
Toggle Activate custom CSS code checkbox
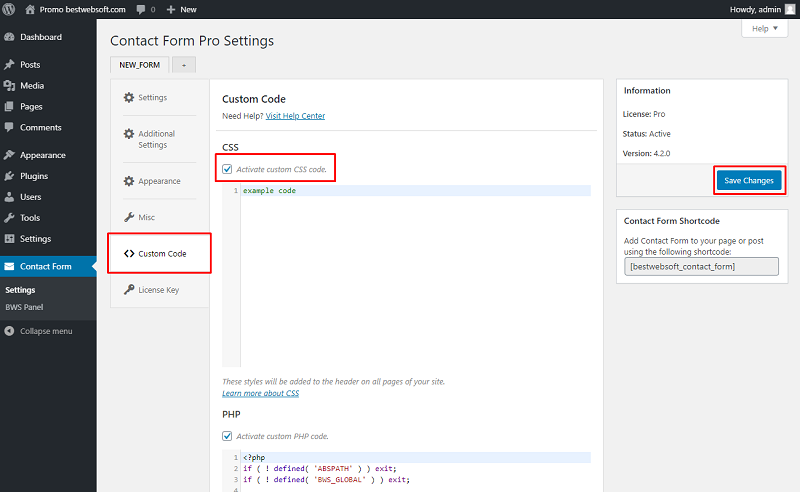click(x=227, y=169)
